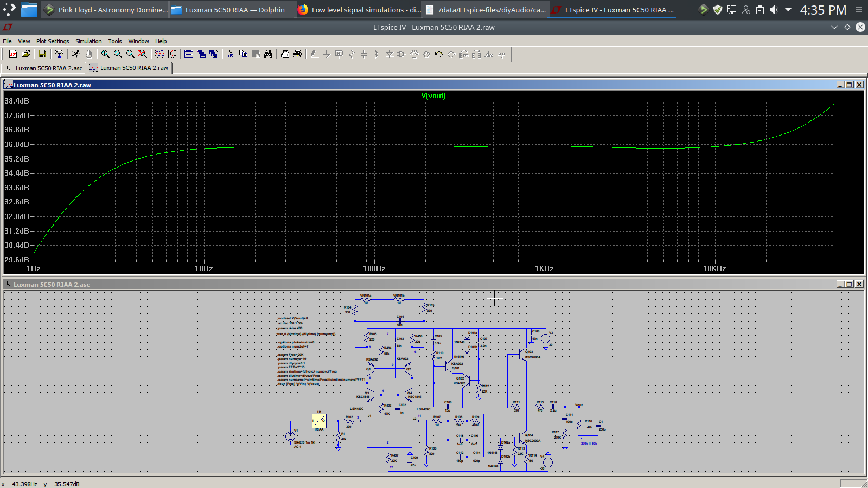868x488 pixels.
Task: Zoom out with the minus magnifier
Action: (x=130, y=54)
